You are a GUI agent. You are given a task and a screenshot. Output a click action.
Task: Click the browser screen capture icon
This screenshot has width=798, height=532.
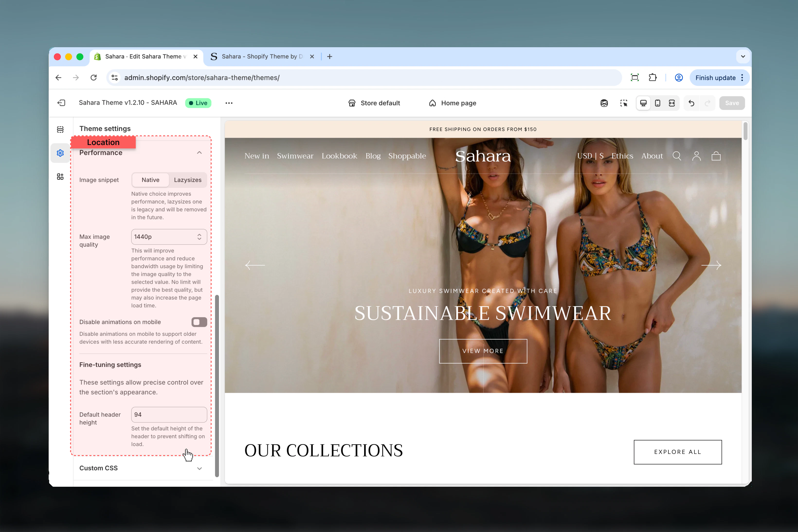coord(635,78)
